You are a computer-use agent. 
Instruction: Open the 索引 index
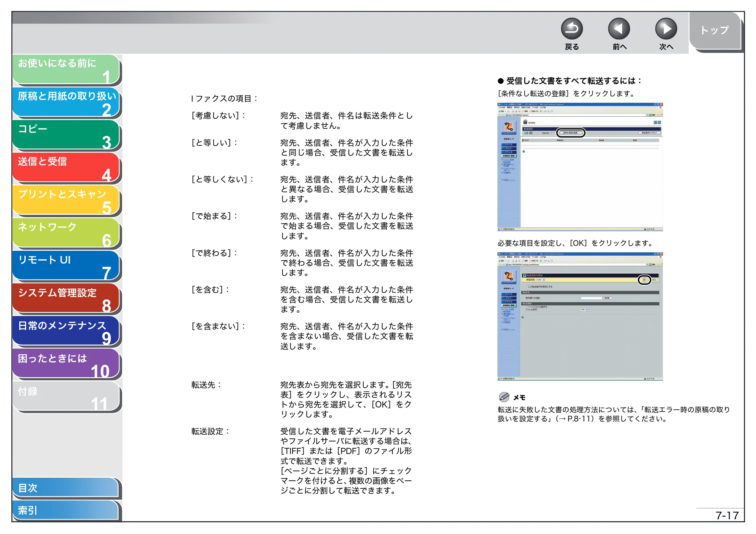pyautogui.click(x=66, y=510)
